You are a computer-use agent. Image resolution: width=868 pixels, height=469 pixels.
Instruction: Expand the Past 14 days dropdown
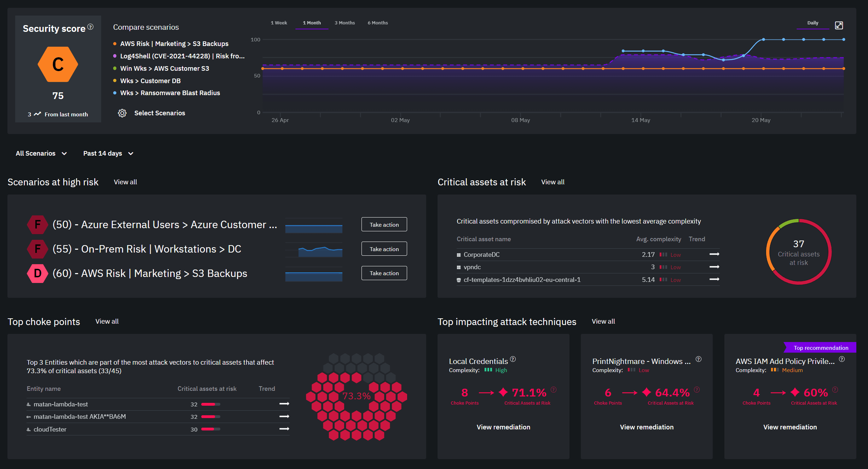(x=108, y=153)
